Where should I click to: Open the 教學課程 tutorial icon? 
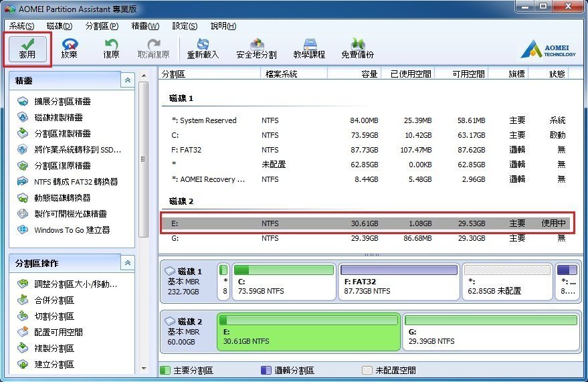click(309, 49)
